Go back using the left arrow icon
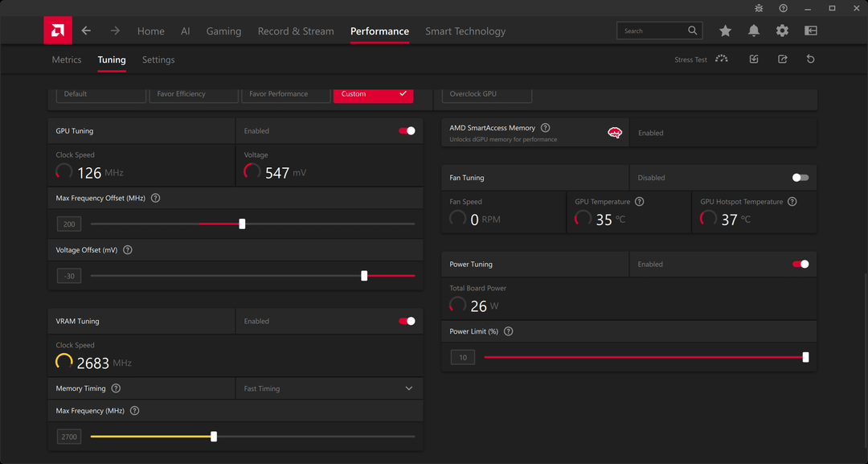Image resolution: width=868 pixels, height=464 pixels. coord(86,31)
